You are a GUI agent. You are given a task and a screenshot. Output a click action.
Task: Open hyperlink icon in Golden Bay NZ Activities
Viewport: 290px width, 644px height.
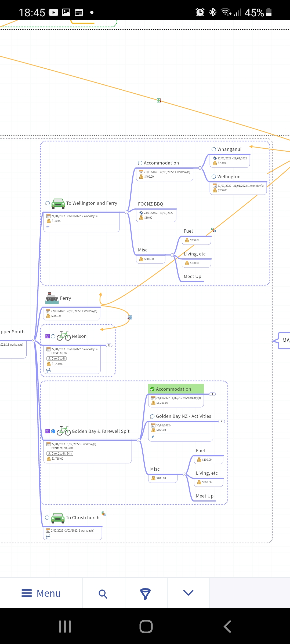point(153,437)
